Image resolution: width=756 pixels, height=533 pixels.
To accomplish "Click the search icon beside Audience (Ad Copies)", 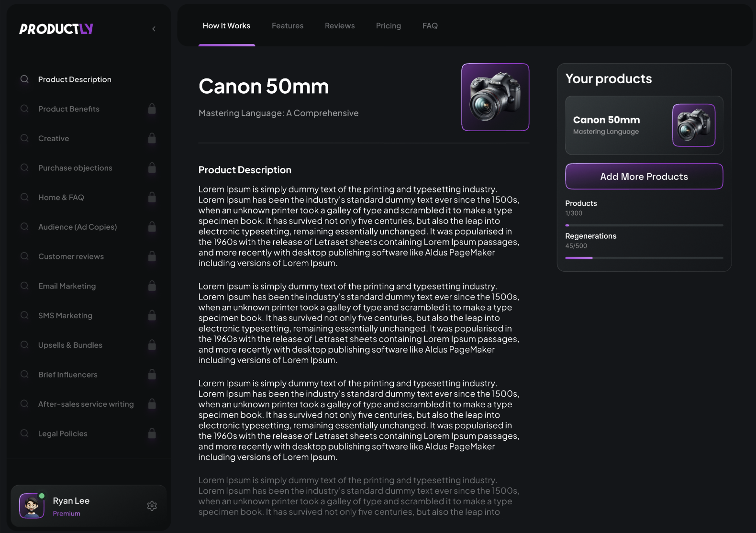I will tap(24, 227).
